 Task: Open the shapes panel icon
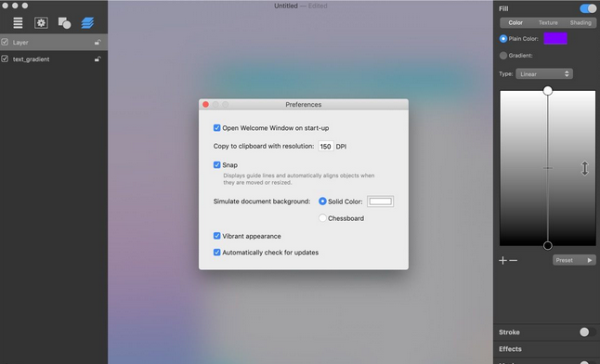(x=64, y=23)
